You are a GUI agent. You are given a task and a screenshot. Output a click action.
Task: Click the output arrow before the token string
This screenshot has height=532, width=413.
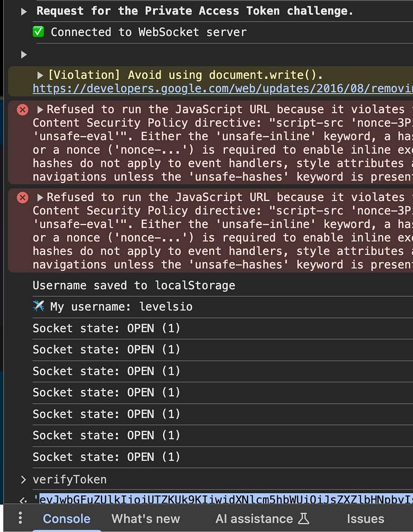pos(23,501)
